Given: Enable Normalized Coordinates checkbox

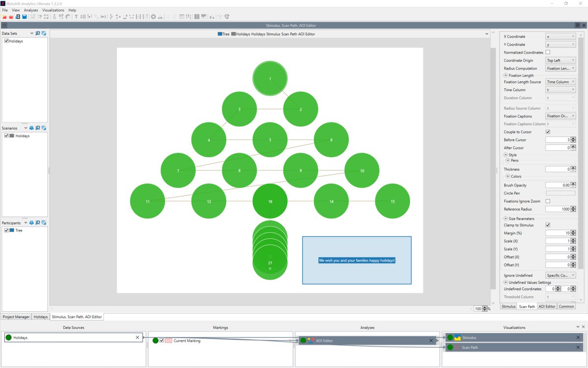Looking at the screenshot, I should pyautogui.click(x=548, y=52).
